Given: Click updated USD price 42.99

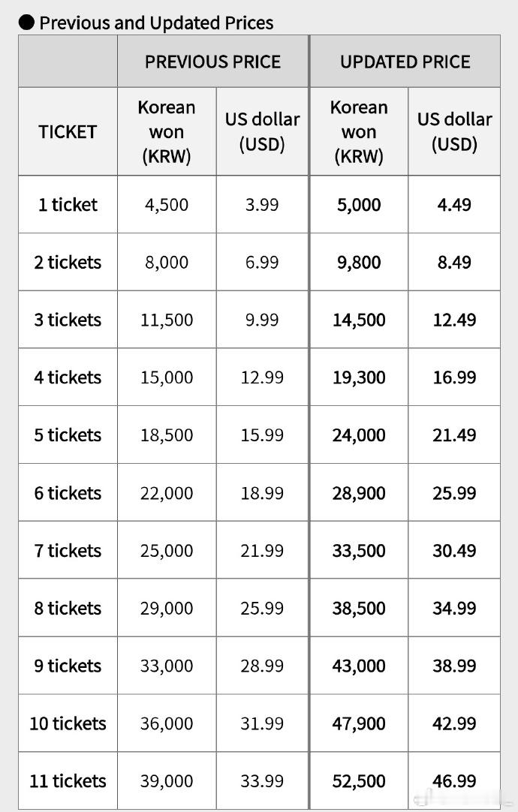Looking at the screenshot, I should click(x=454, y=723).
